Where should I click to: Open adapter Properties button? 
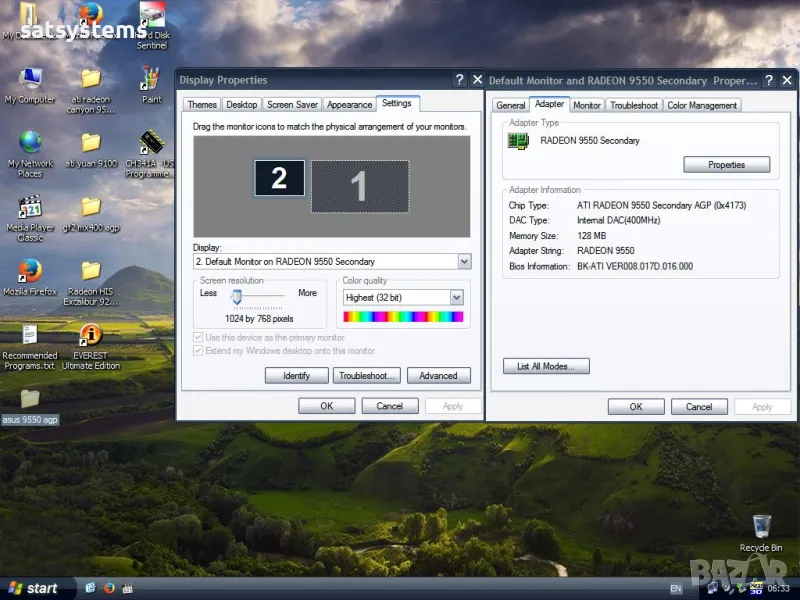coord(726,165)
